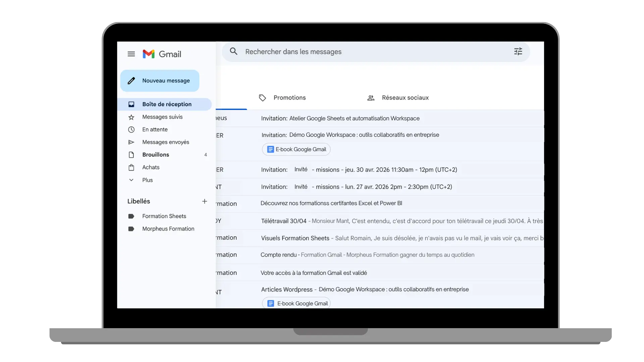Image resolution: width=644 pixels, height=362 pixels.
Task: Click the shopping bag Achats icon
Action: pos(131,167)
